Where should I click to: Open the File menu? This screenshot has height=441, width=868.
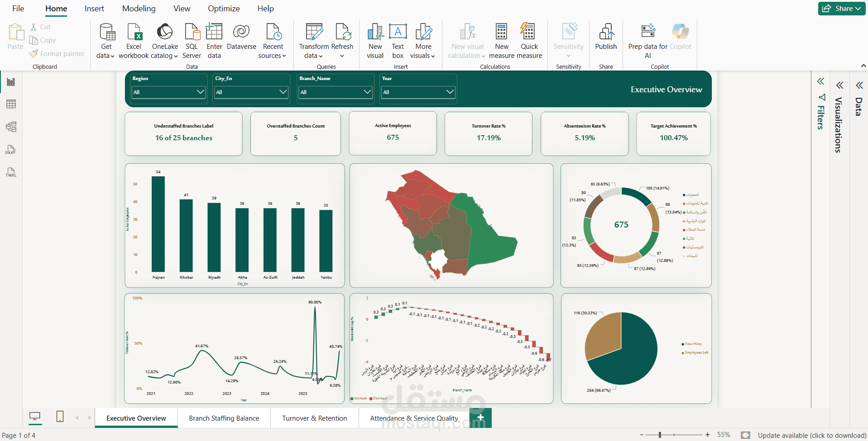[x=18, y=9]
